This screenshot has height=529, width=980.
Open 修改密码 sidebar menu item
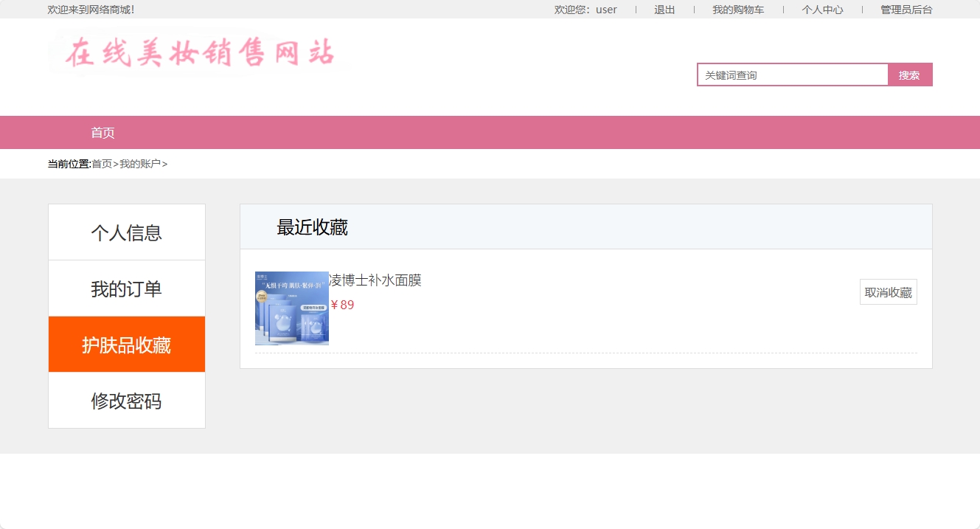(127, 401)
